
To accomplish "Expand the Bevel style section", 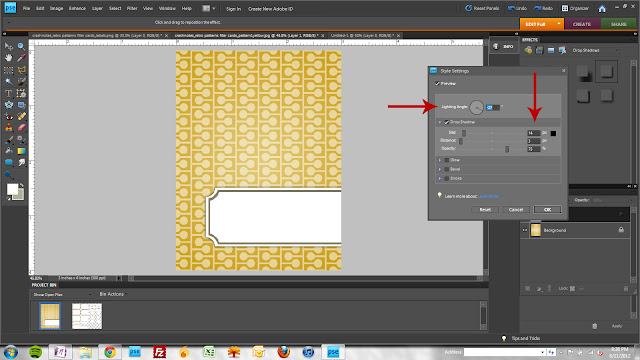I will pyautogui.click(x=440, y=169).
